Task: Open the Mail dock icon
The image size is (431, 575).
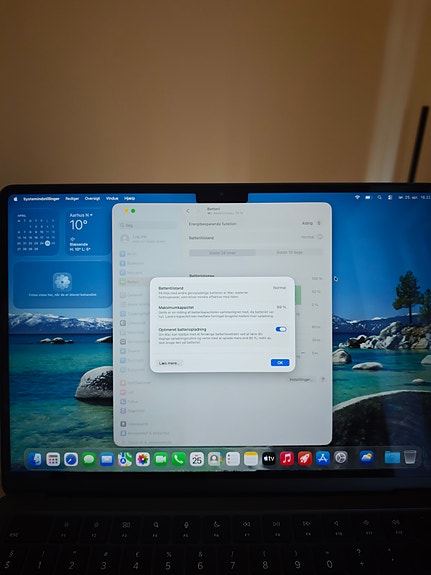Action: (x=107, y=459)
